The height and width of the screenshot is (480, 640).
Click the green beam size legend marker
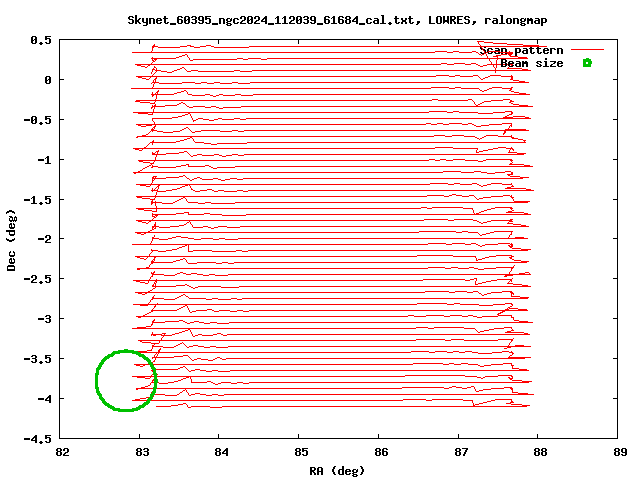587,63
